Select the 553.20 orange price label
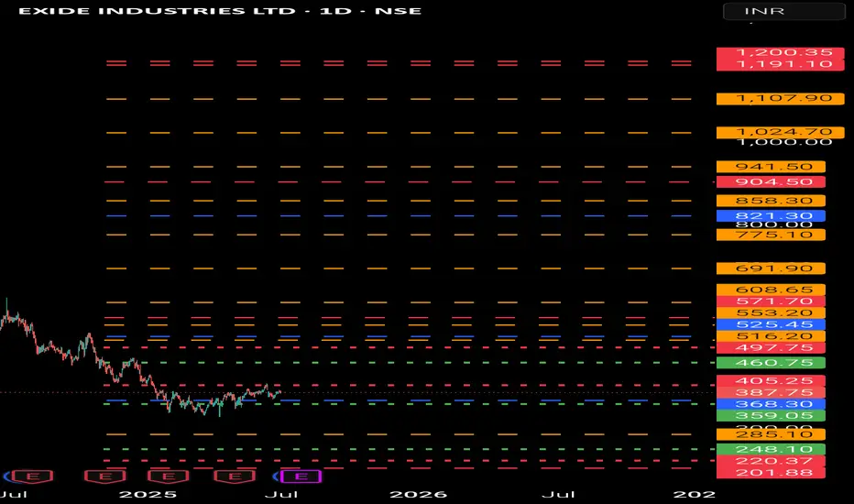Image resolution: width=854 pixels, height=504 pixels. pyautogui.click(x=771, y=313)
